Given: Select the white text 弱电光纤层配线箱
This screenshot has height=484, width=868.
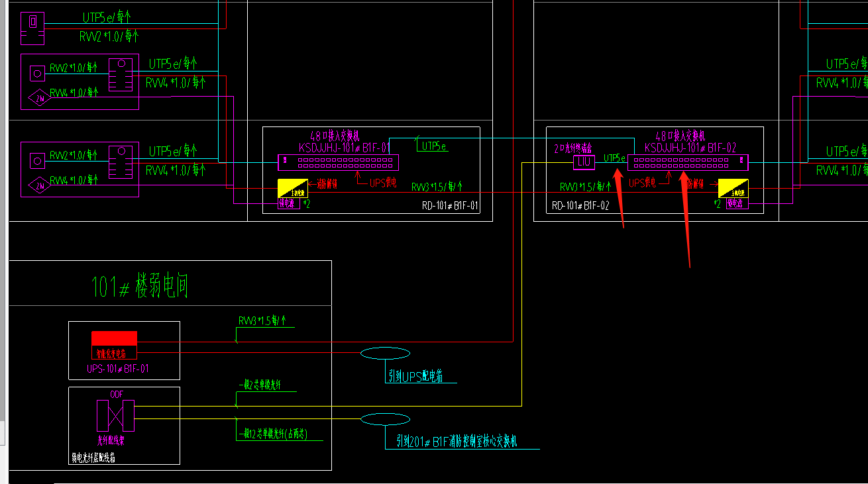Looking at the screenshot, I should pos(93,457).
